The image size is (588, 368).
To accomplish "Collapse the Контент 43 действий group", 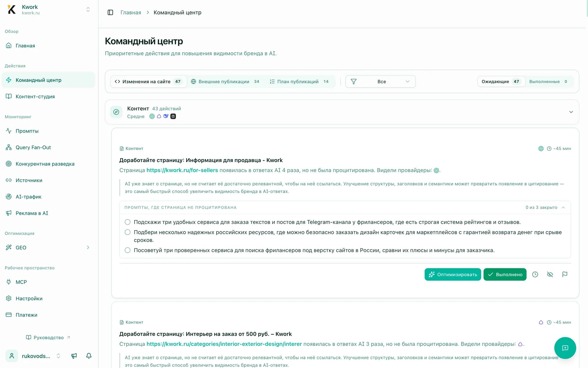I will (571, 112).
